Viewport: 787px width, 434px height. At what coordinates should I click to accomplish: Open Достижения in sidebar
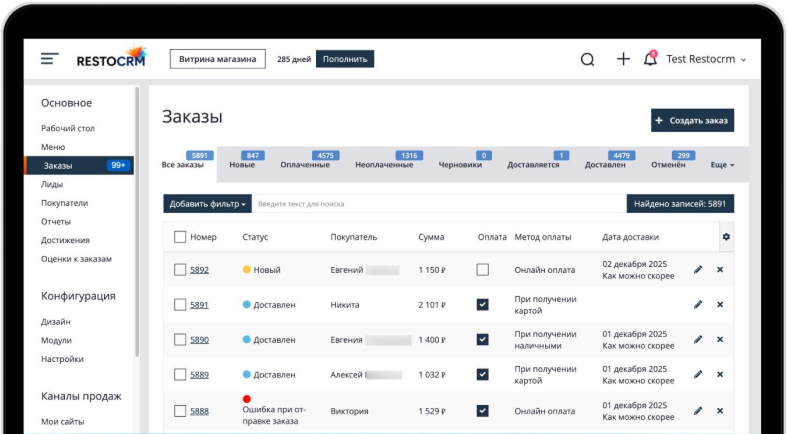pyautogui.click(x=65, y=240)
